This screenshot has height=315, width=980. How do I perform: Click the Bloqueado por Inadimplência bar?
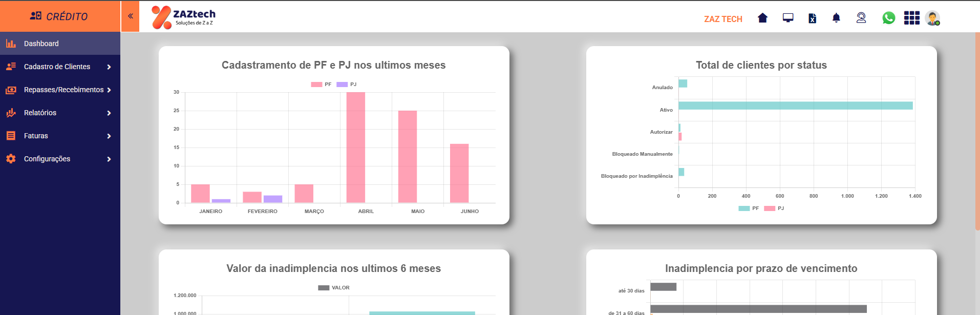(x=681, y=172)
